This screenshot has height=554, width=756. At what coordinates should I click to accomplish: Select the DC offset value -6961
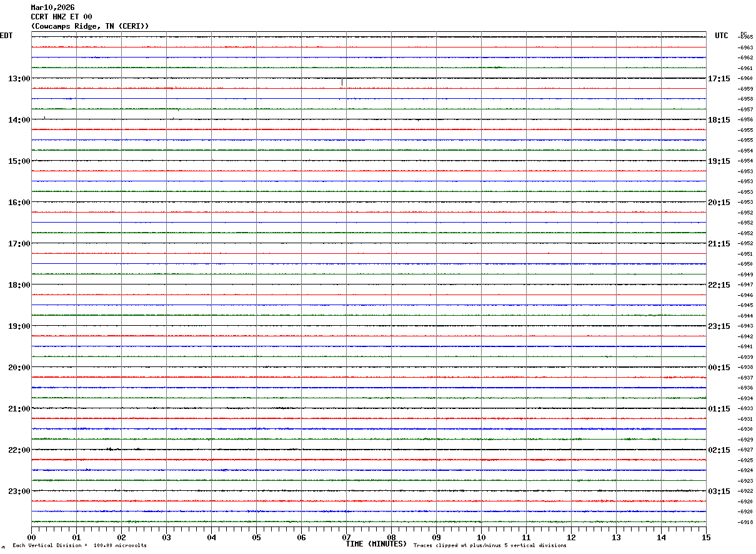(x=745, y=68)
